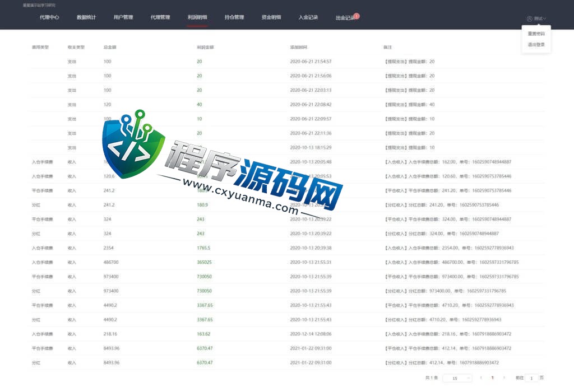The image size is (574, 392).
Task: Select timestamp 2020-10-13 18:15:29
Action: click(311, 147)
